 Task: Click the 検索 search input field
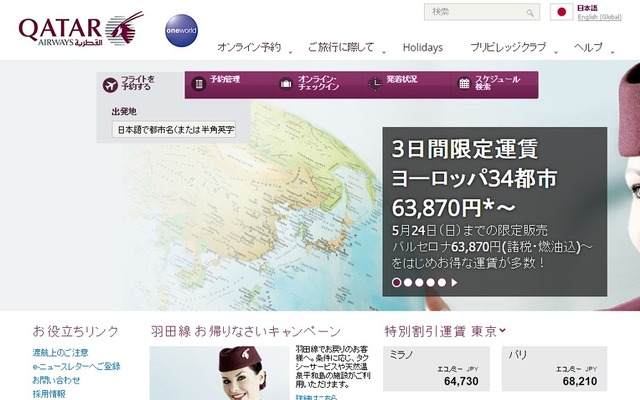click(x=482, y=12)
